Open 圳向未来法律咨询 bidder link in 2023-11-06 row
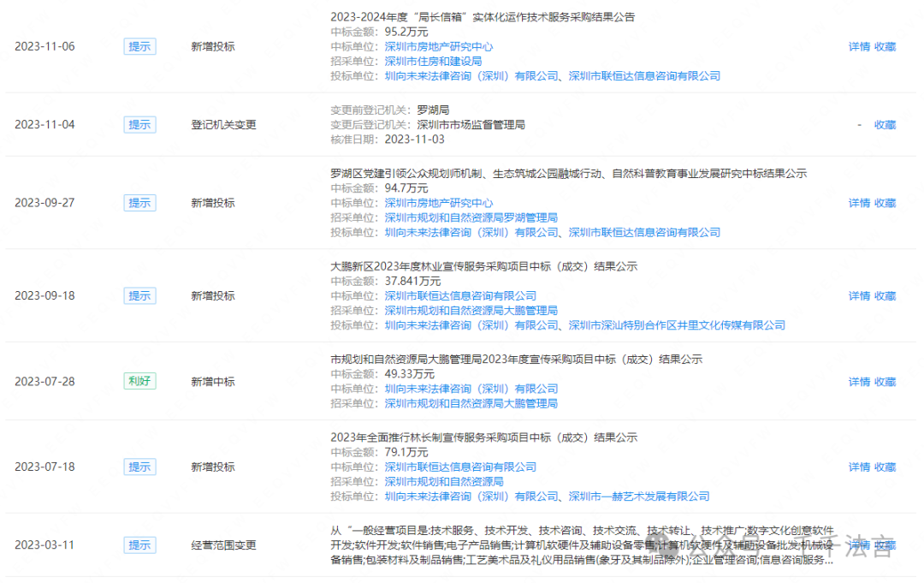This screenshot has width=924, height=583. click(471, 76)
